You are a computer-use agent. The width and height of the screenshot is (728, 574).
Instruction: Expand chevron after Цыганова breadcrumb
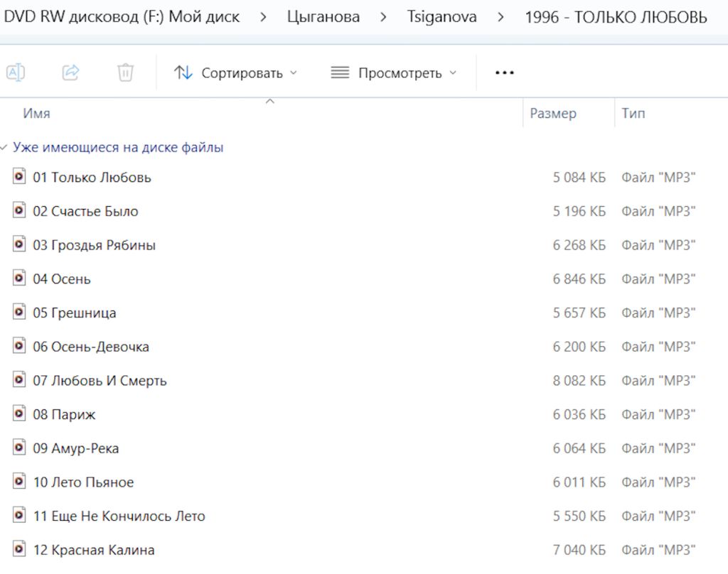coord(383,17)
